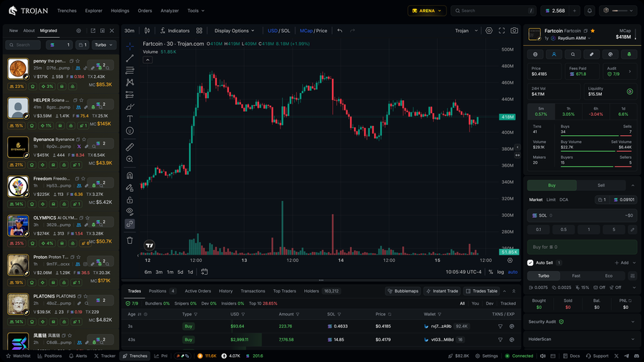Select the Fast speed mode
This screenshot has height=362, width=644.
pyautogui.click(x=576, y=276)
